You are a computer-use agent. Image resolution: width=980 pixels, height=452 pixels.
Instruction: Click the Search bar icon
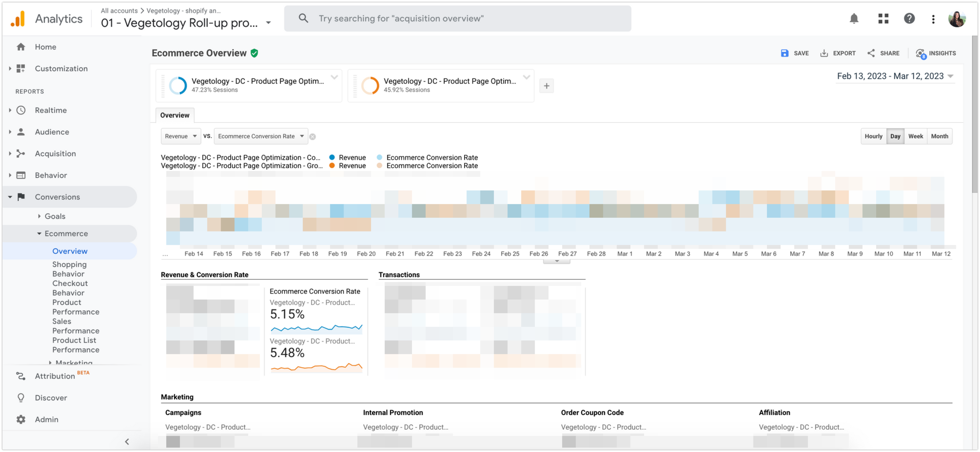(303, 18)
